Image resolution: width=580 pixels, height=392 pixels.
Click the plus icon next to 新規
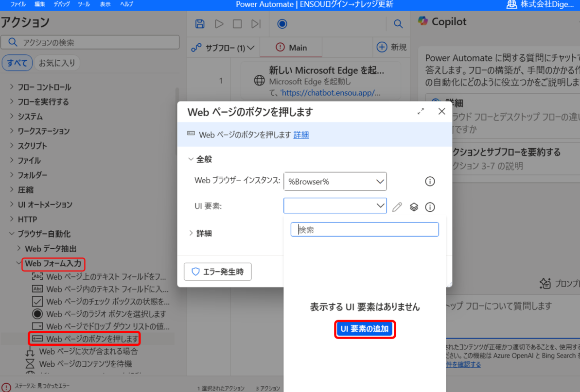point(382,47)
